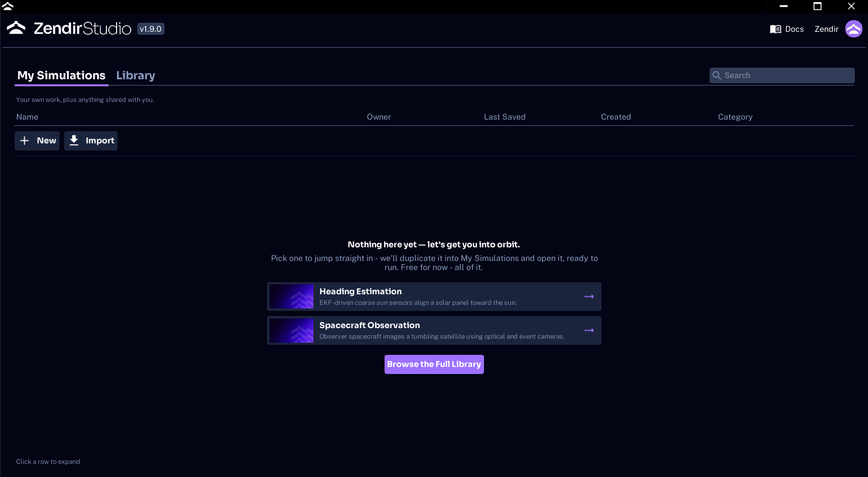Close the Zendir Studio window

coord(851,6)
